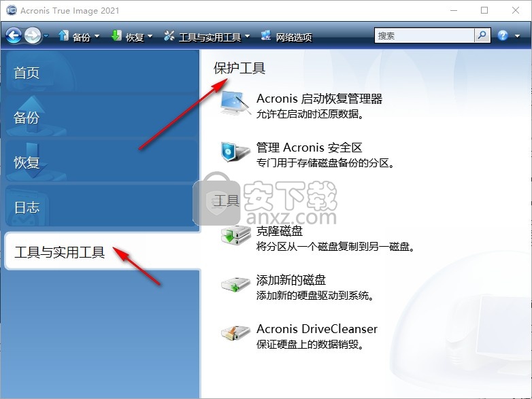Image resolution: width=532 pixels, height=399 pixels.
Task: Minimize the Acronis True Image window
Action: click(x=454, y=10)
